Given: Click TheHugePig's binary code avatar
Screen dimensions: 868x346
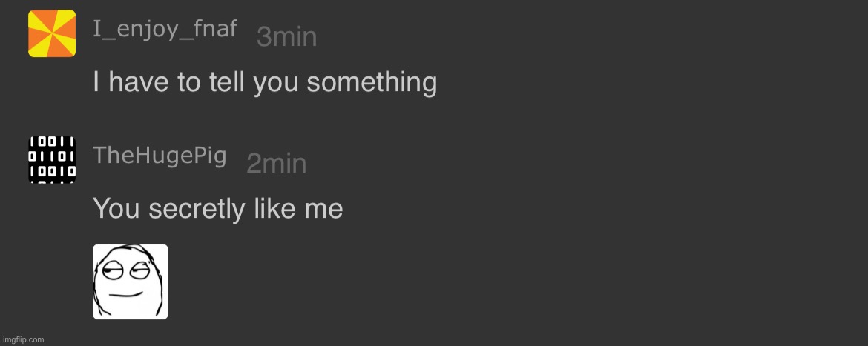Looking at the screenshot, I should click(x=52, y=160).
